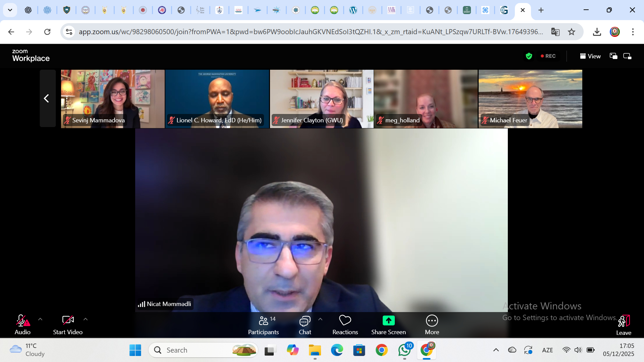Open the View layout menu
The height and width of the screenshot is (362, 644).
click(590, 56)
